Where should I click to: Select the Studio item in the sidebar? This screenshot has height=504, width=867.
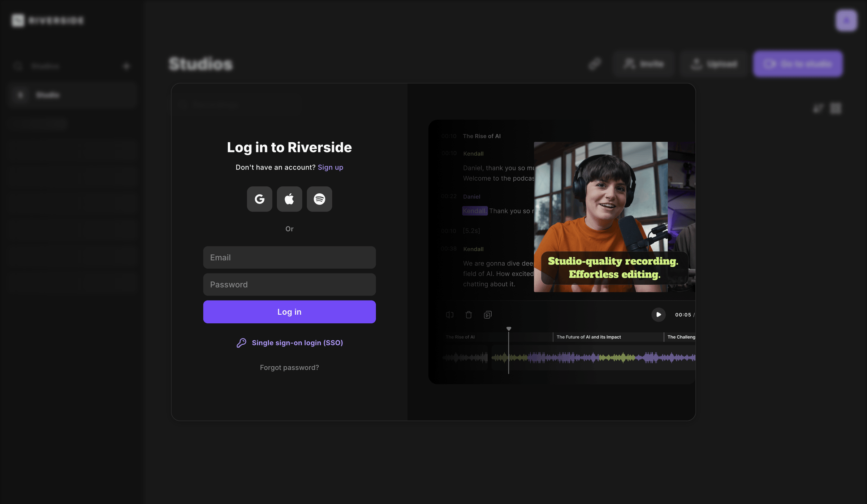[72, 95]
